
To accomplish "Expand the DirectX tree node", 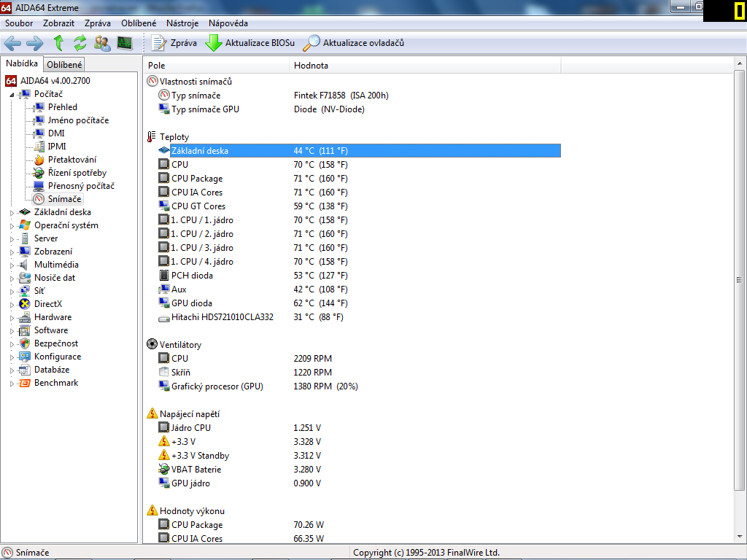I will pyautogui.click(x=12, y=304).
